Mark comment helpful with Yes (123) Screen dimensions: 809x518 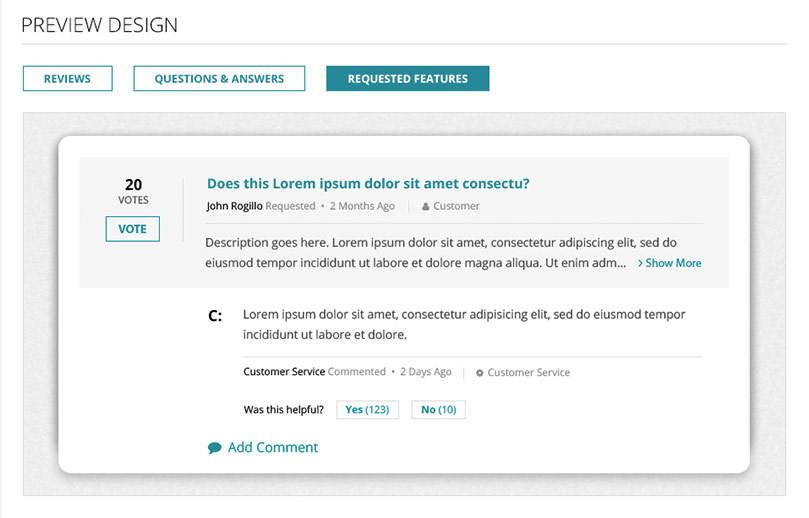[367, 410]
